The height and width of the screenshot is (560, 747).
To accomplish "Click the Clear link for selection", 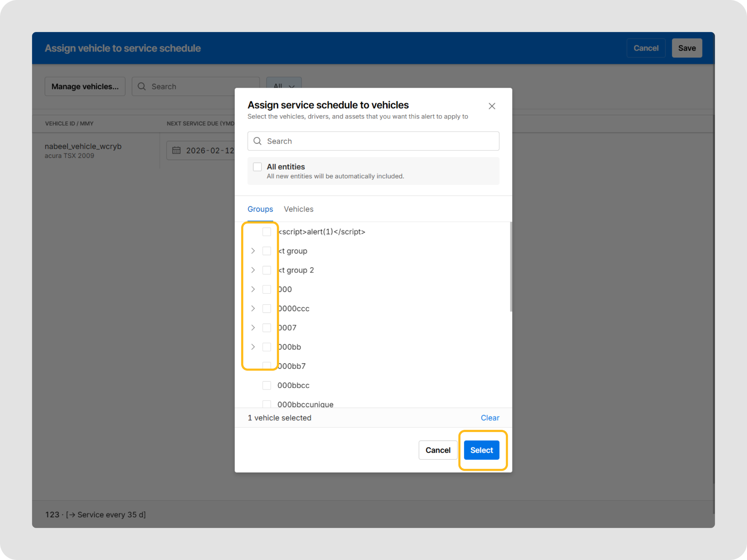I will click(x=489, y=418).
